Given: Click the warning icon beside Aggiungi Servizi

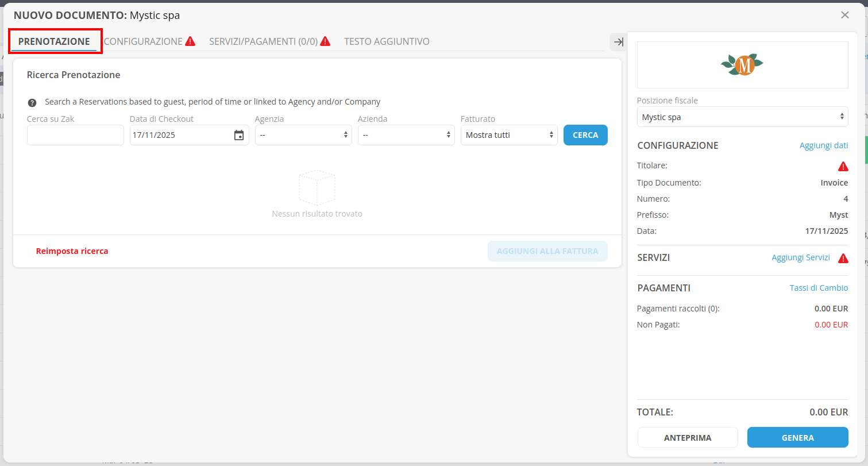Looking at the screenshot, I should coord(843,258).
